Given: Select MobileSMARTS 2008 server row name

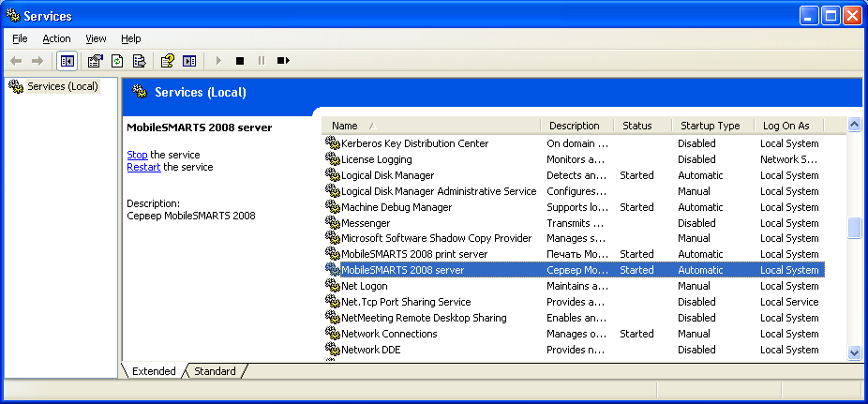Looking at the screenshot, I should click(x=402, y=270).
